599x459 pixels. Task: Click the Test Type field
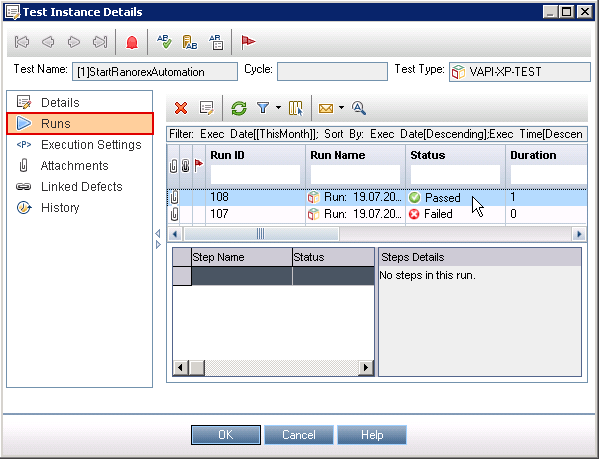coord(520,72)
